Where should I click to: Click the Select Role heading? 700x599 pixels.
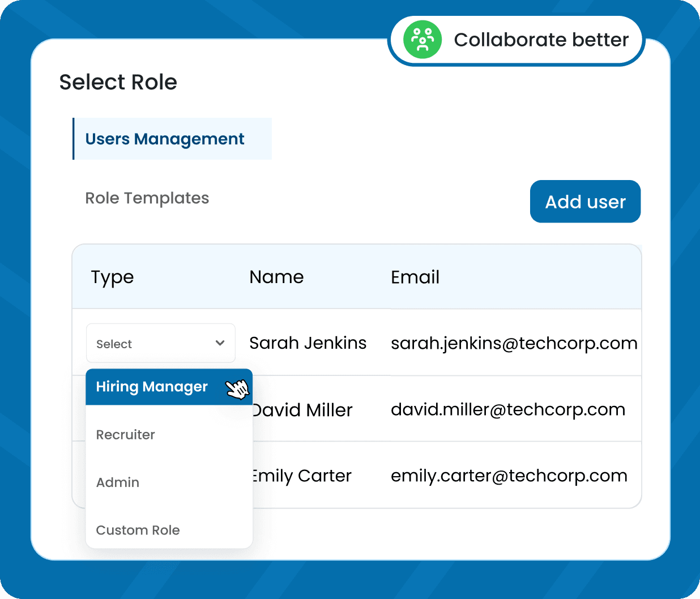[118, 82]
